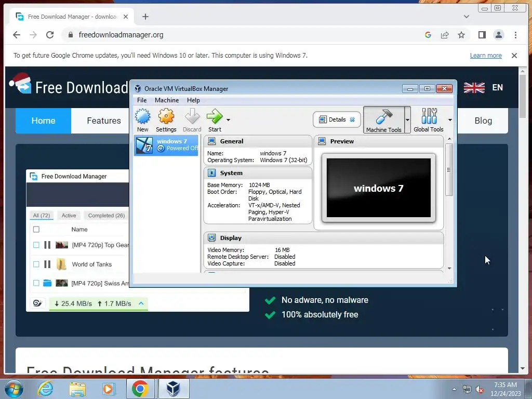Select the Active downloads filter
The height and width of the screenshot is (399, 532).
(69, 216)
